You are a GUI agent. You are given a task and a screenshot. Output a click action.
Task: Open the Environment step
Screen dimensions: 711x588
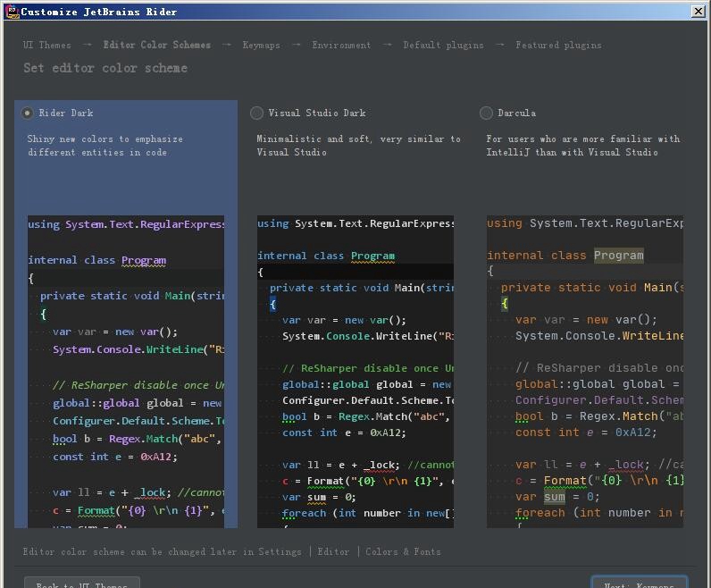[x=341, y=46]
